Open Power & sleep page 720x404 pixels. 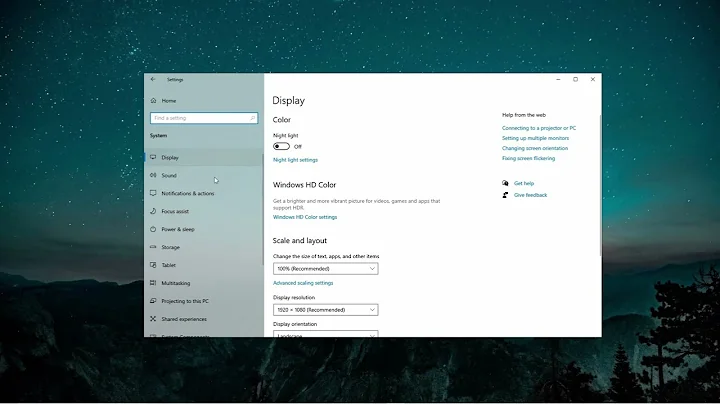(x=204, y=229)
